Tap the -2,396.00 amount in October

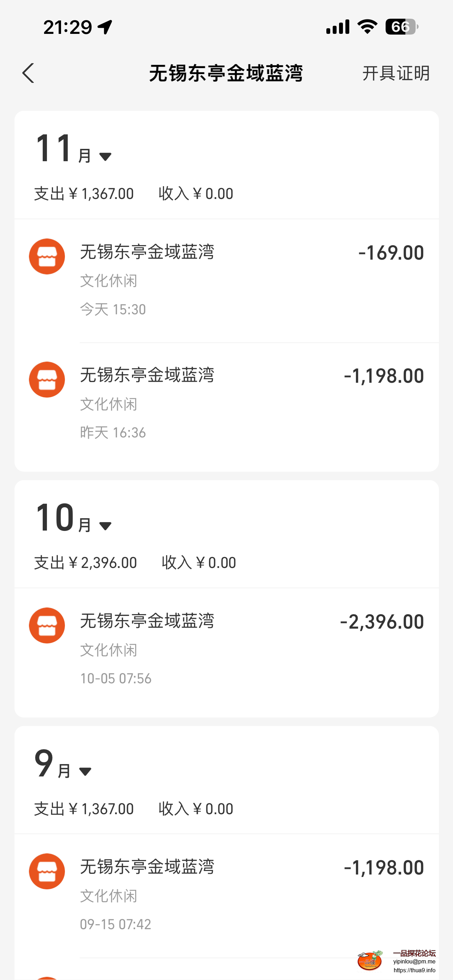coord(382,622)
